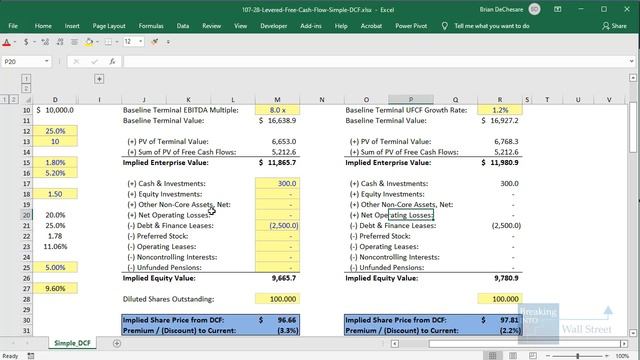This screenshot has width=640, height=360.
Task: Select column outline level 1 button
Action: pos(26,78)
